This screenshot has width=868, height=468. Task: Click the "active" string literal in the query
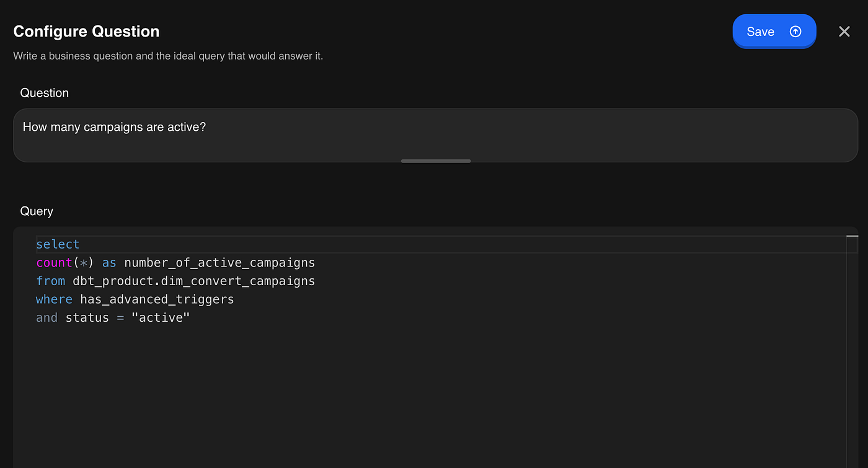coord(161,318)
